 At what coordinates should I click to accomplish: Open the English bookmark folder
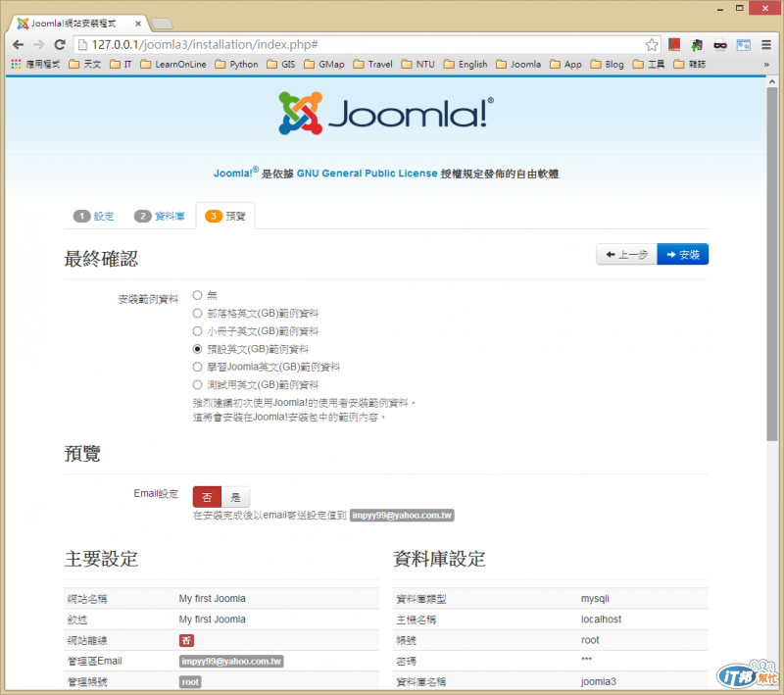(465, 64)
